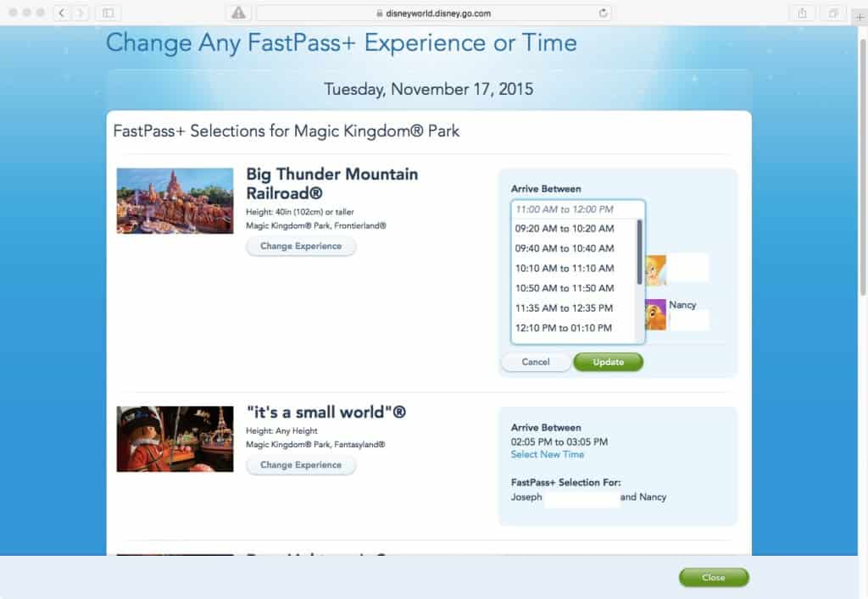
Task: Click the character avatar beside Nancy's name
Action: [x=655, y=314]
